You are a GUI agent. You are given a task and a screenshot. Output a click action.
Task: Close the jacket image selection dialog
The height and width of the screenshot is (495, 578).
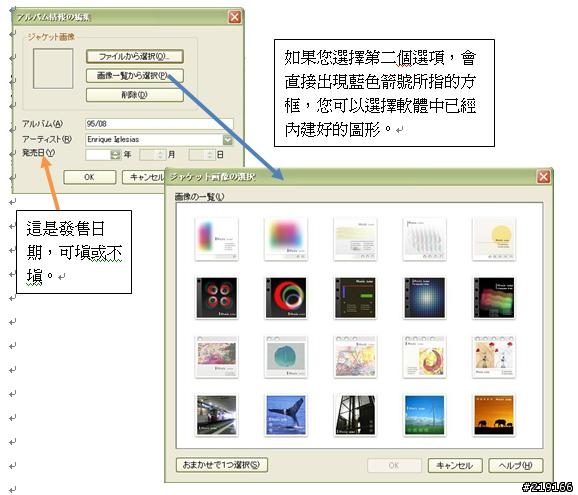click(x=543, y=177)
